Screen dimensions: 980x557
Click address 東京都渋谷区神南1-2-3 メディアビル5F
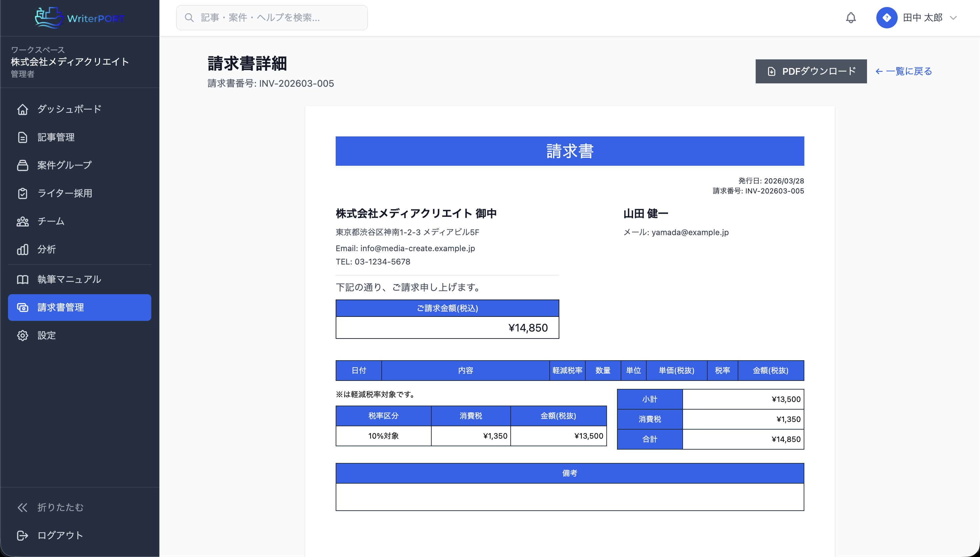(x=407, y=232)
